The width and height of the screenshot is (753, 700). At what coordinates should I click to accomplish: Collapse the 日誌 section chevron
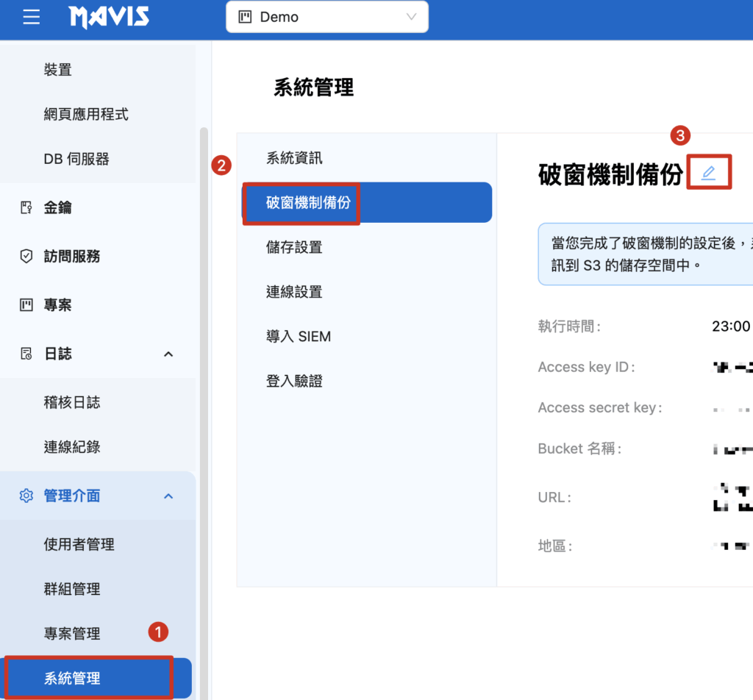[168, 354]
